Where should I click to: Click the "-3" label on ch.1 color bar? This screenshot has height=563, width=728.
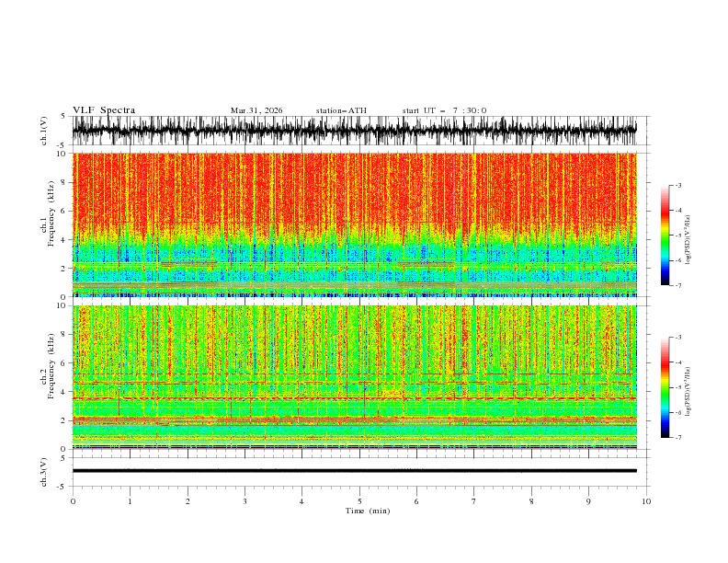tap(677, 185)
